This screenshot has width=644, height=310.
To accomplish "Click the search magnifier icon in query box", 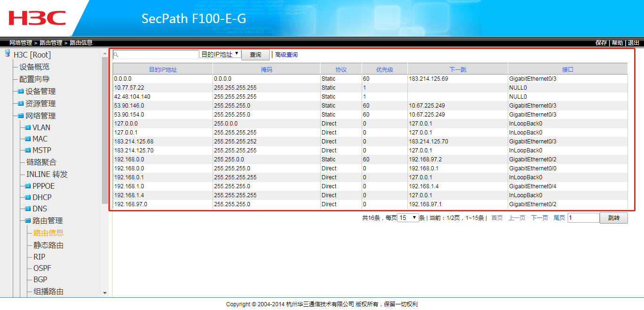I will pyautogui.click(x=116, y=55).
